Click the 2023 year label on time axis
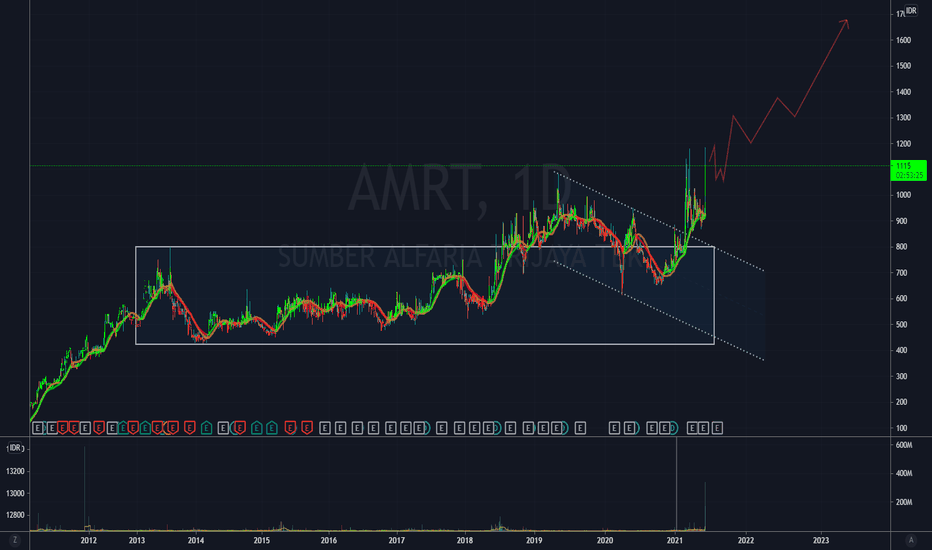 821,540
